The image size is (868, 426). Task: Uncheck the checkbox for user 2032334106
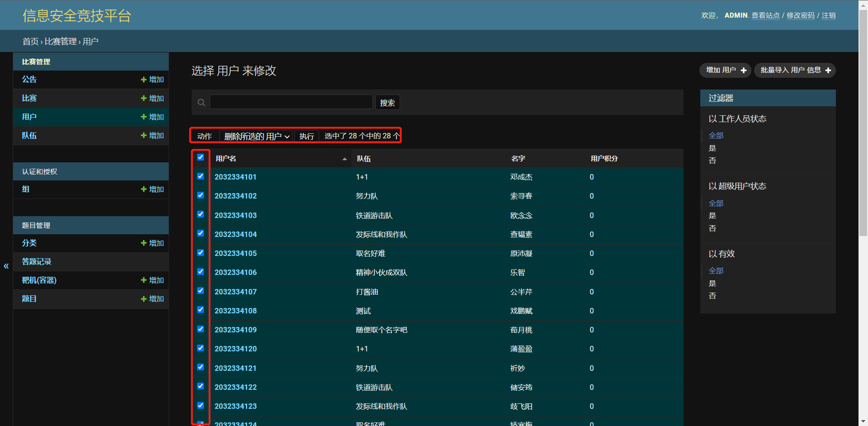click(201, 272)
